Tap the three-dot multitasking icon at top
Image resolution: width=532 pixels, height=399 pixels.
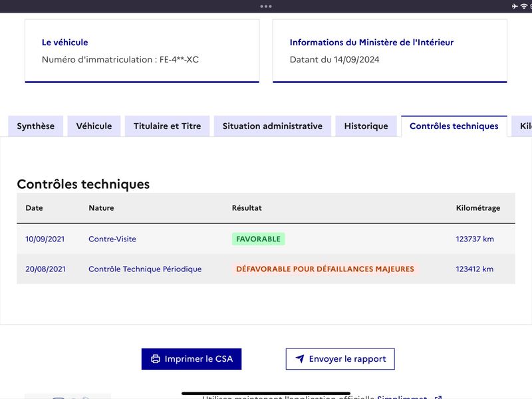point(265,7)
